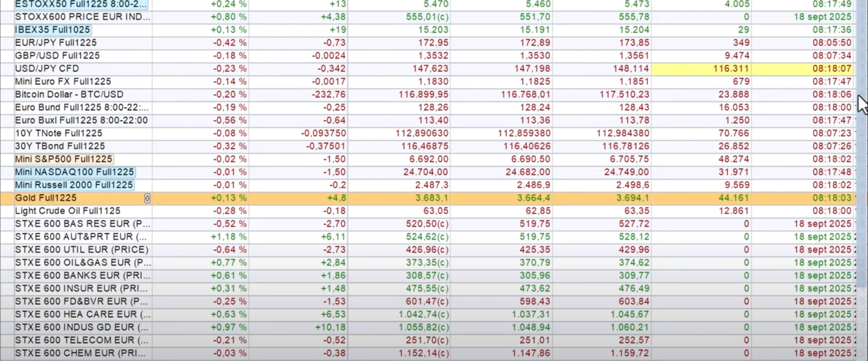Screen dimensions: 868x361
Task: Click STXE 600 AUT&PRT percentage change +1,18 %
Action: point(229,237)
